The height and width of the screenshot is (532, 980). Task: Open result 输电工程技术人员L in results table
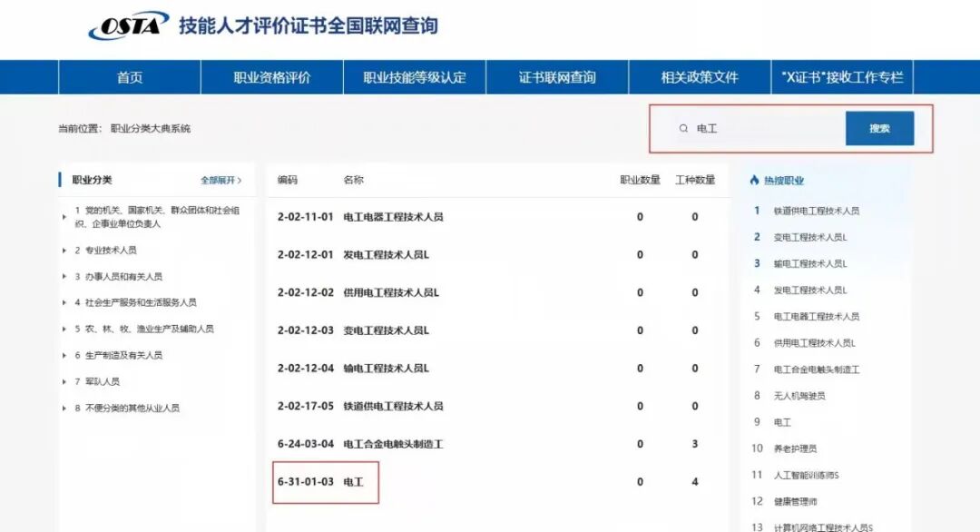click(387, 369)
